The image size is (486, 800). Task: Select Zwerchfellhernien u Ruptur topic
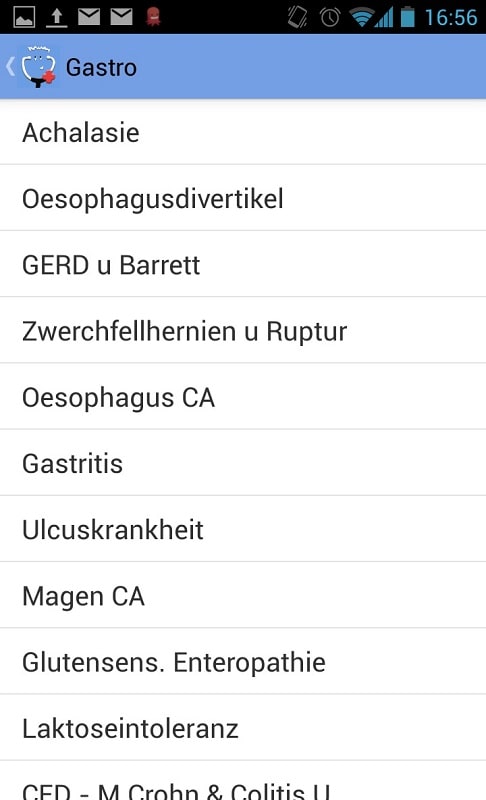coord(243,331)
